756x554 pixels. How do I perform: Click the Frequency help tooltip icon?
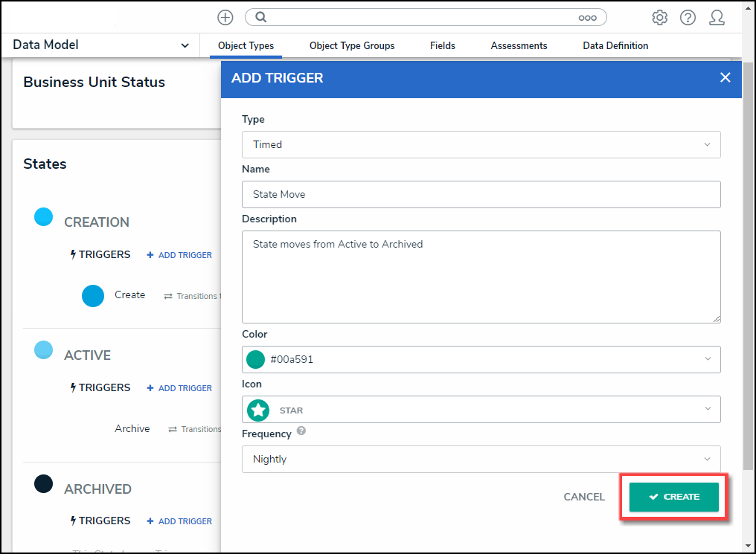[x=301, y=431]
